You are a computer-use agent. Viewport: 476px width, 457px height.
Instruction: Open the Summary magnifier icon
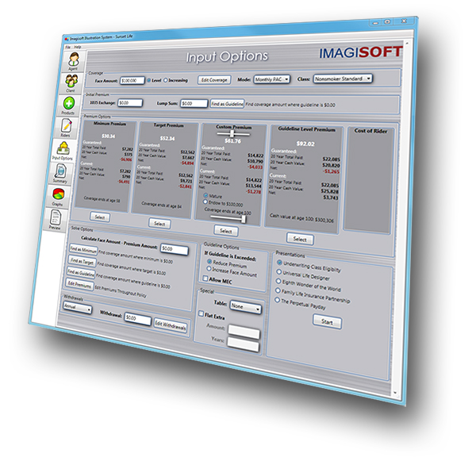pos(61,171)
